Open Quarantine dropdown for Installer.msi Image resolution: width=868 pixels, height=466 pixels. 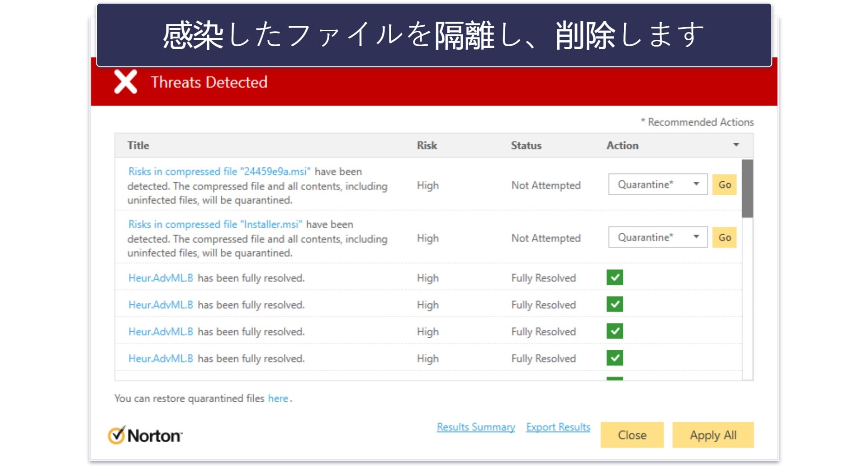[x=658, y=237]
